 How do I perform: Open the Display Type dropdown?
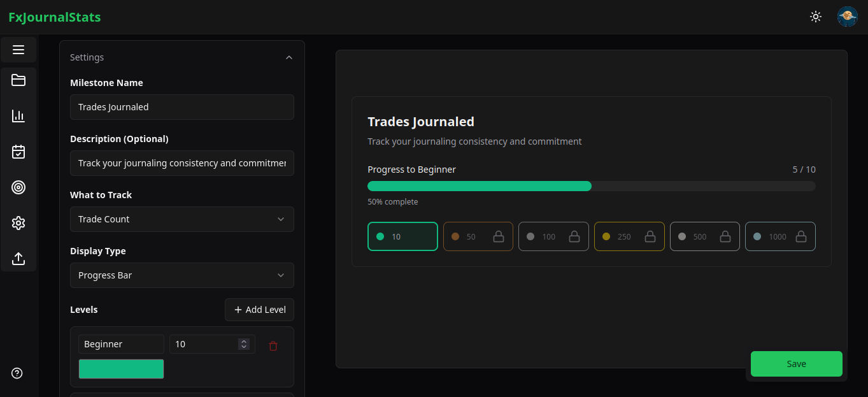click(x=181, y=275)
